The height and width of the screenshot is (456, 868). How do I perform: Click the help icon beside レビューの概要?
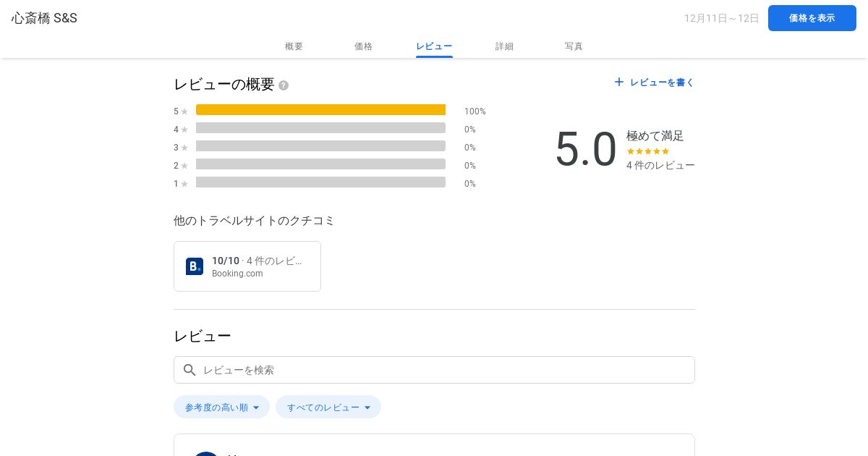[284, 85]
